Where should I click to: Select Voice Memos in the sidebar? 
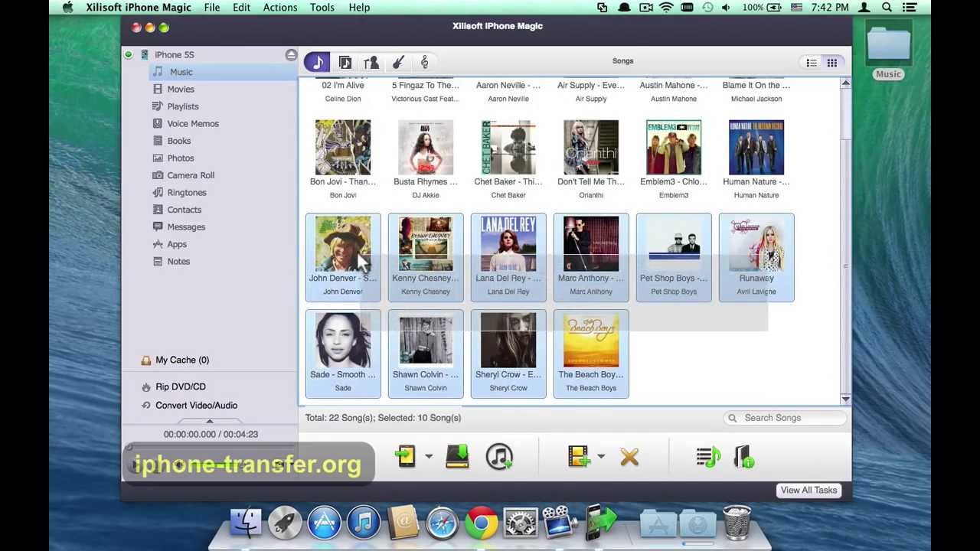pyautogui.click(x=193, y=124)
